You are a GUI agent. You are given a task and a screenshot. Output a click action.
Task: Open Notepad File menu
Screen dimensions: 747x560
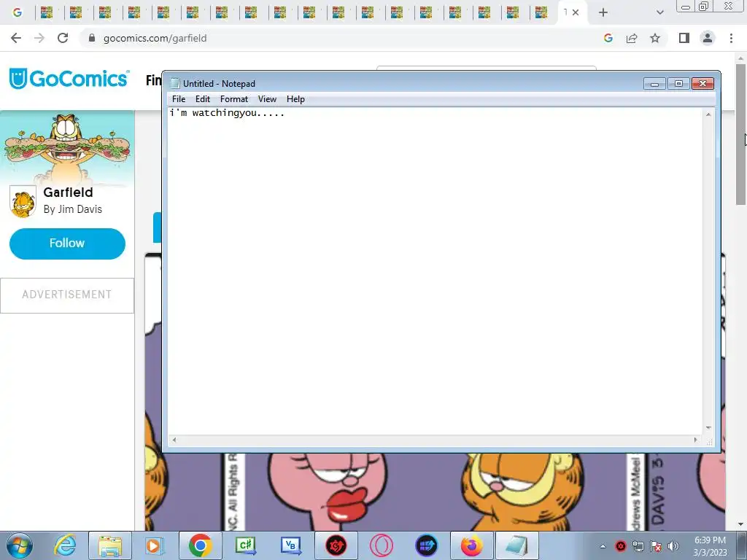(x=179, y=99)
